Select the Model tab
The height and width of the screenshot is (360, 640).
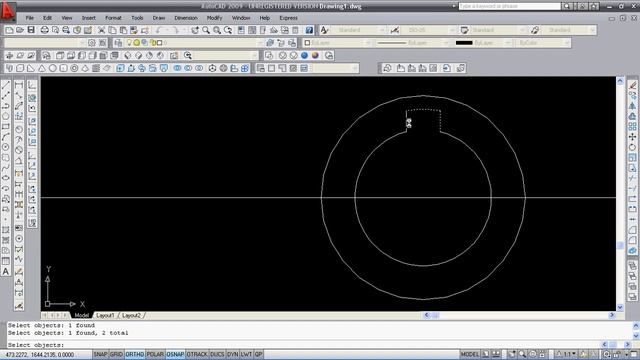[x=81, y=316]
